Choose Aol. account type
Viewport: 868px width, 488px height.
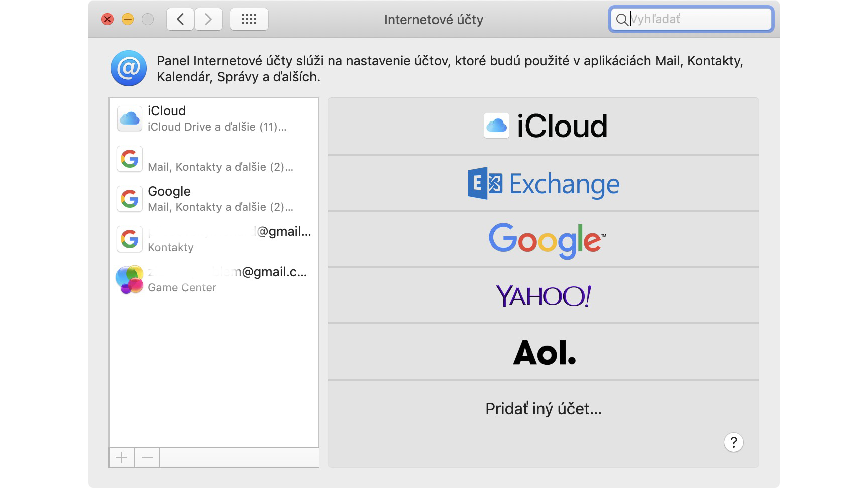pyautogui.click(x=544, y=352)
